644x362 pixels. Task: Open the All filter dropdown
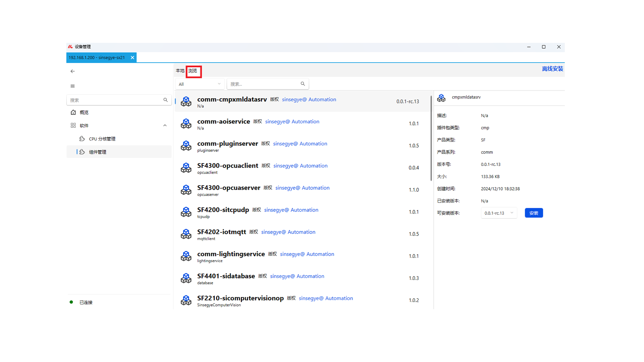[200, 84]
